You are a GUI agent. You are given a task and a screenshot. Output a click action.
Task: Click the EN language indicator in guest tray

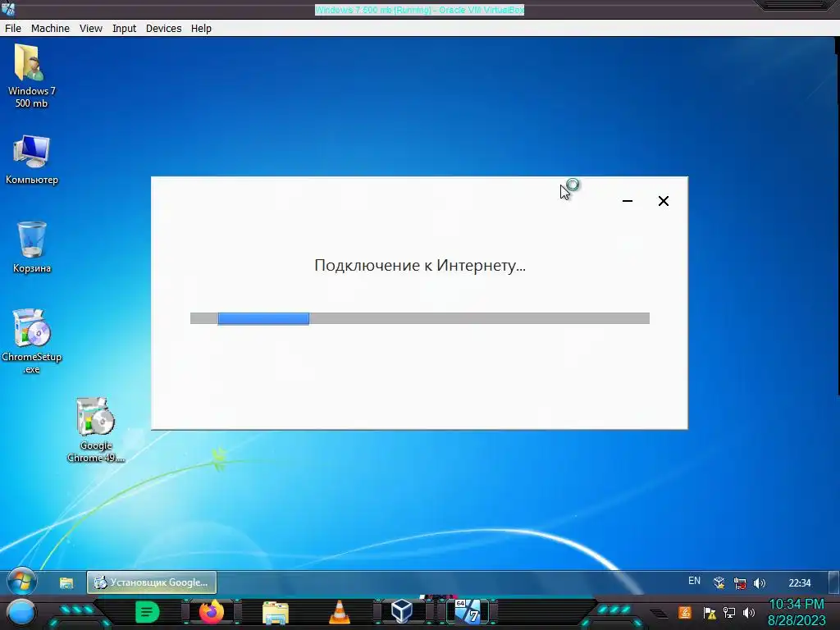pyautogui.click(x=694, y=581)
